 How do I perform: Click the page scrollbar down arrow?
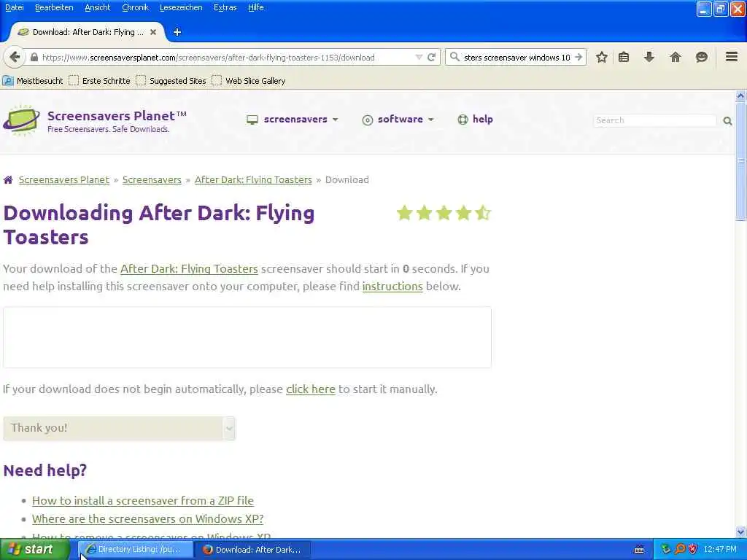(740, 532)
